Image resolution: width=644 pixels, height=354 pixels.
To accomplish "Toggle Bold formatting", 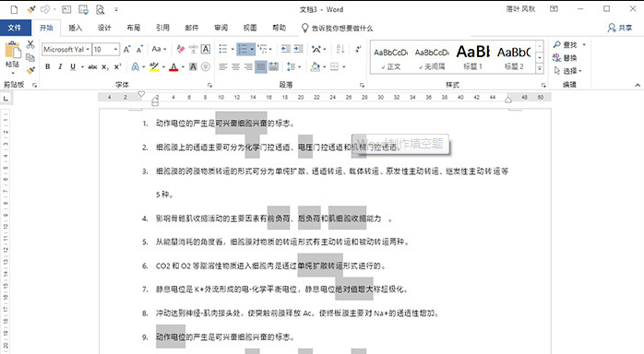I will [x=48, y=67].
